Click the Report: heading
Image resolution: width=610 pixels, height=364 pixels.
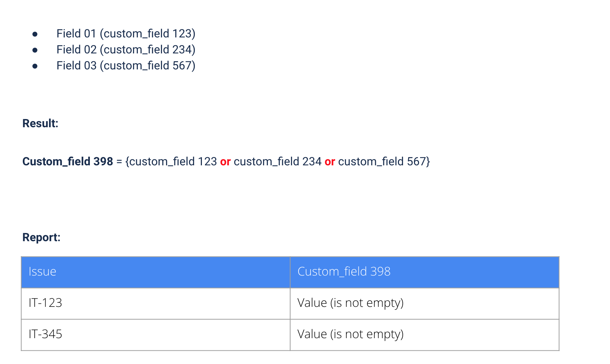pyautogui.click(x=41, y=237)
